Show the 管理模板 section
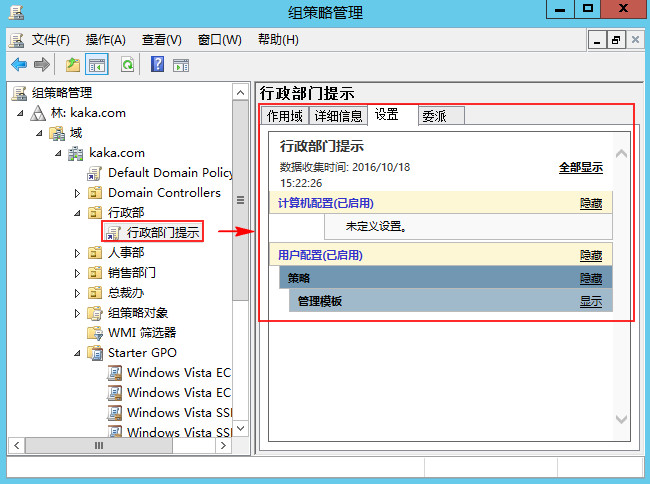The height and width of the screenshot is (484, 650). coord(591,301)
